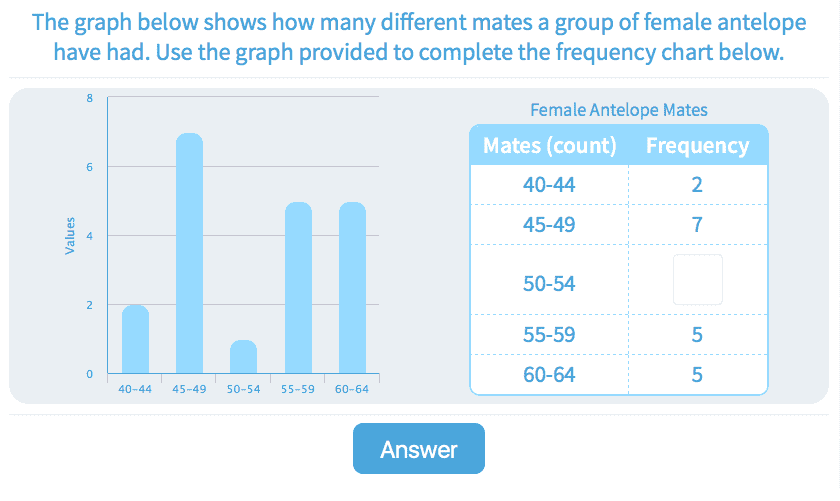Select the 40-44 row label in table
This screenshot has height=501, width=840.
549,185
